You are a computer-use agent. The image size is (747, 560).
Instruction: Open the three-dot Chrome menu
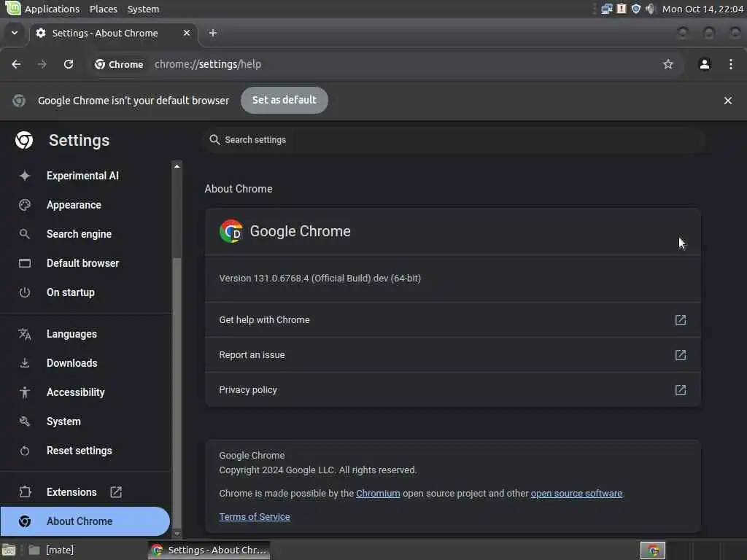point(731,64)
